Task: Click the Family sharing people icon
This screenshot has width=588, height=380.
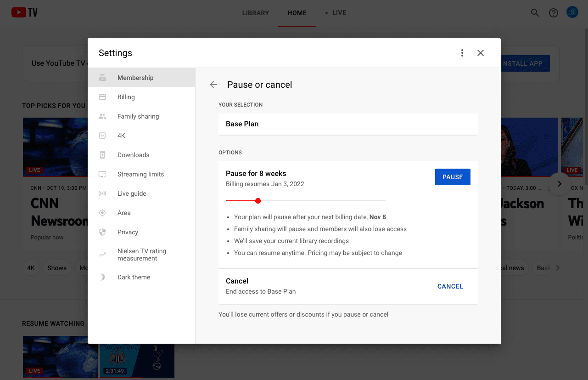Action: 102,116
